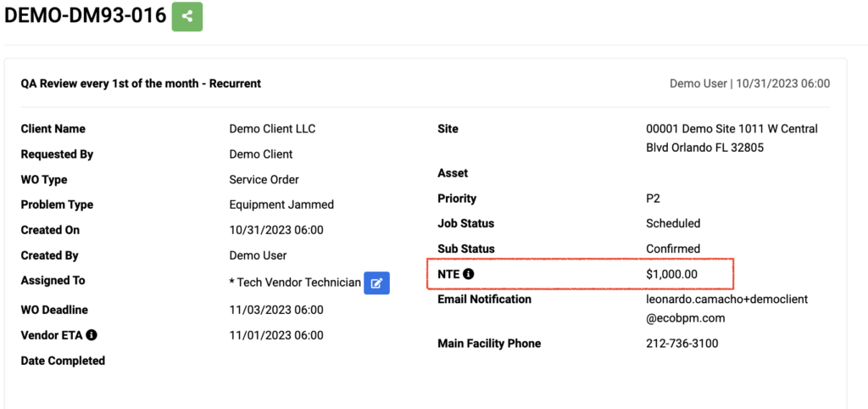Click the Vendor ETA info icon
The width and height of the screenshot is (868, 409).
click(92, 334)
